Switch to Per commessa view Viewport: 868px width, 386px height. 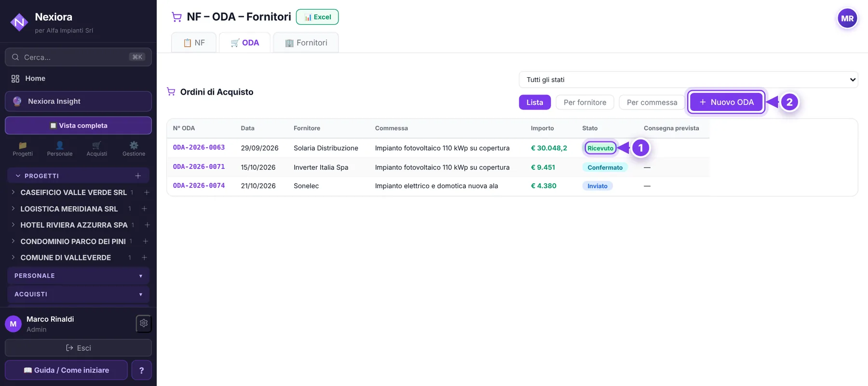point(652,102)
